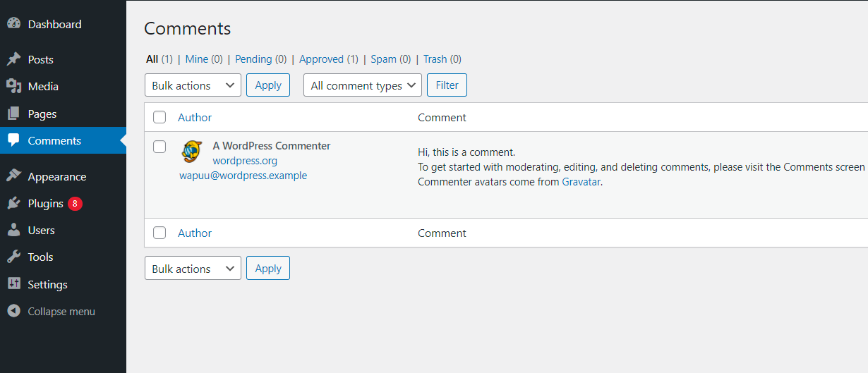The width and height of the screenshot is (868, 373).
Task: Tick the checkbox for WordPress Commenter's comment
Action: (x=159, y=147)
